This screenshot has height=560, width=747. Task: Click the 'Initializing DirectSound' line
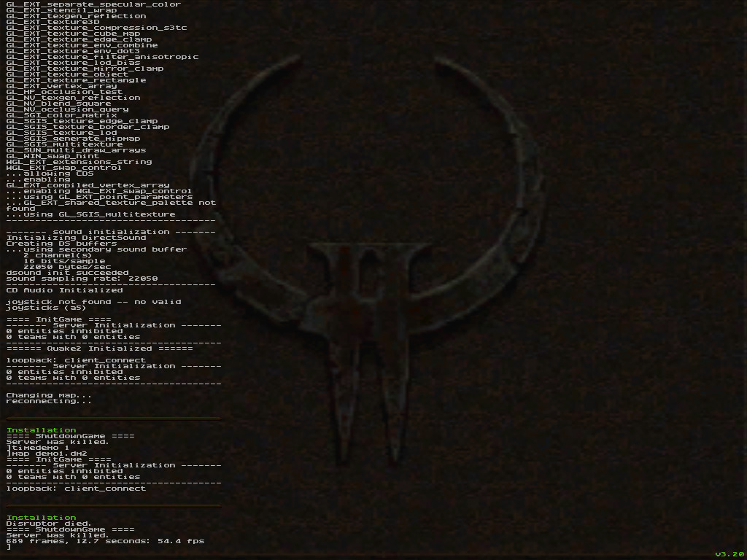click(76, 238)
